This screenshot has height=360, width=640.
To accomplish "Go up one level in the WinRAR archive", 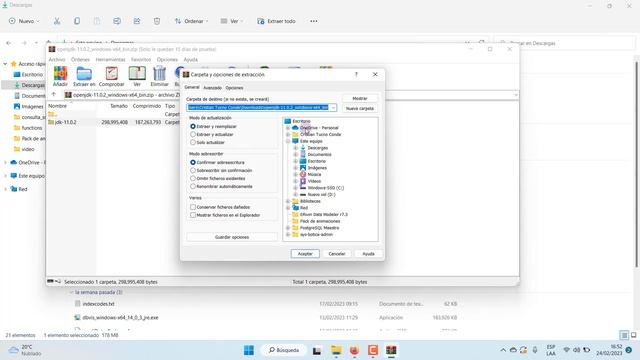I will tap(53, 95).
